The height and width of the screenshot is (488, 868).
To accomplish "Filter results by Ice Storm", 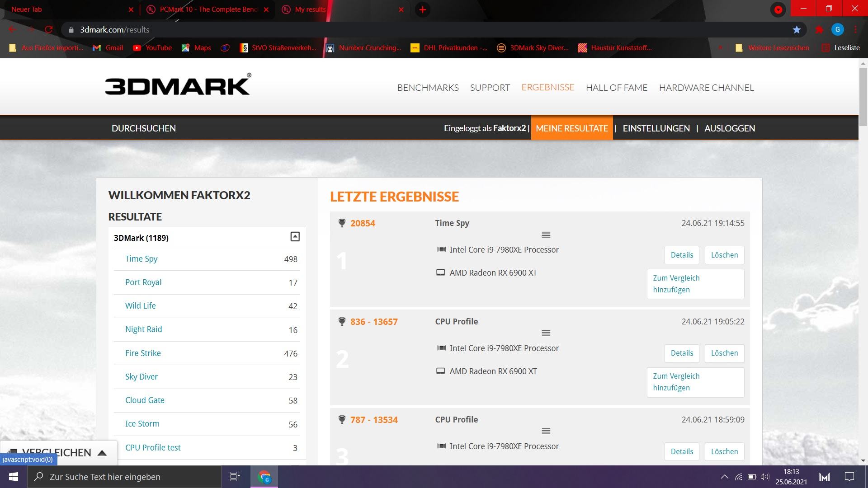I will [x=142, y=424].
